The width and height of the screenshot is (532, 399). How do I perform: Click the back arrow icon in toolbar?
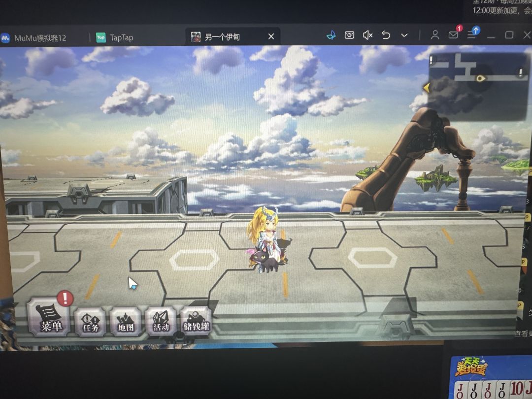tap(386, 35)
